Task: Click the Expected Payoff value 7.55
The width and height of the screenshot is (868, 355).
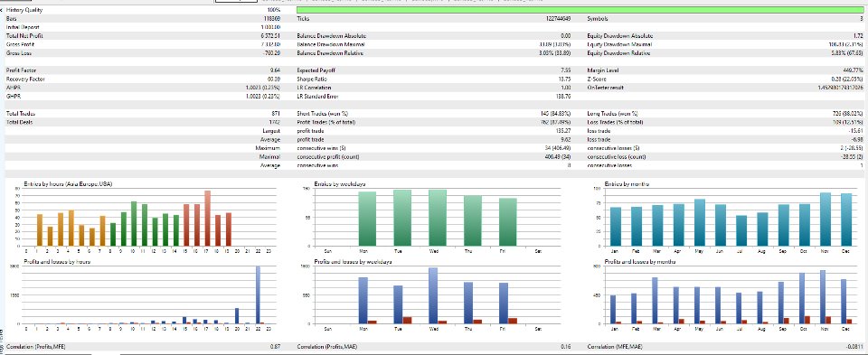Action: 565,70
